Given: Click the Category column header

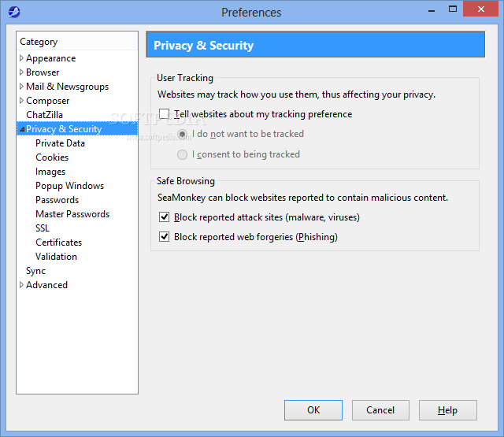Looking at the screenshot, I should pos(77,42).
